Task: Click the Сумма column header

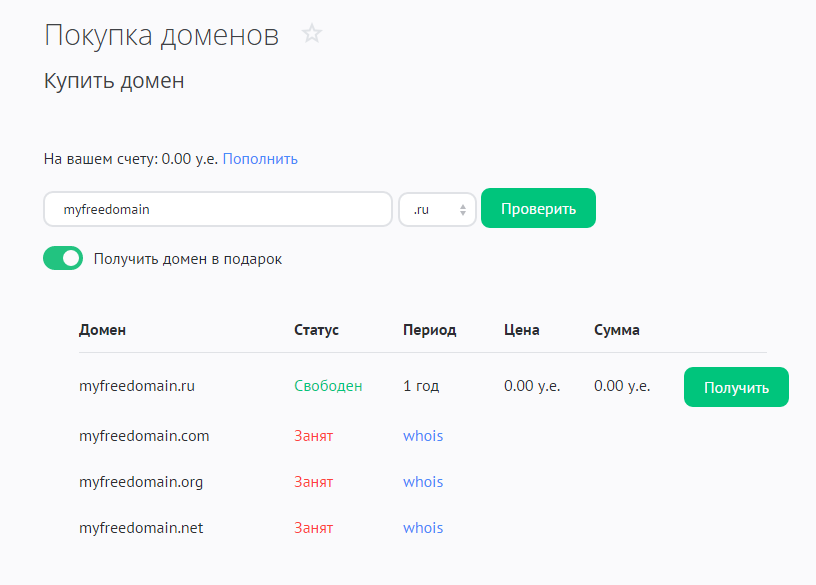Action: coord(616,330)
